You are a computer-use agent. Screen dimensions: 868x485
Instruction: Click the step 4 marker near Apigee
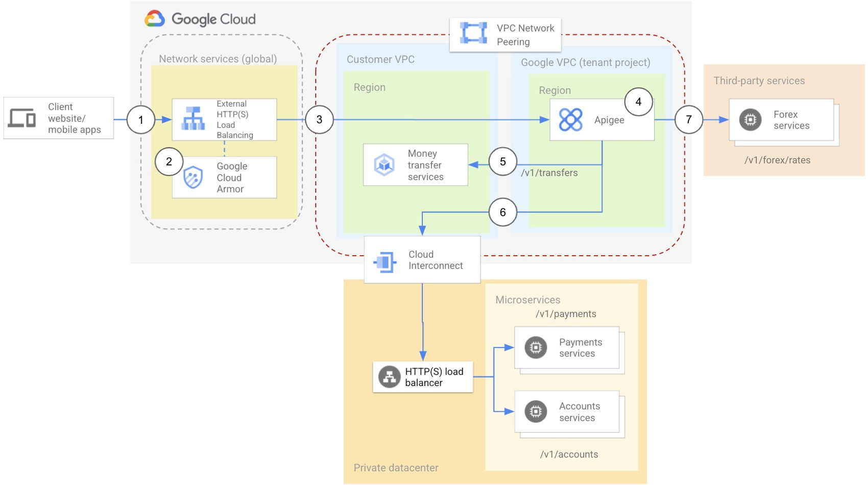pyautogui.click(x=638, y=102)
